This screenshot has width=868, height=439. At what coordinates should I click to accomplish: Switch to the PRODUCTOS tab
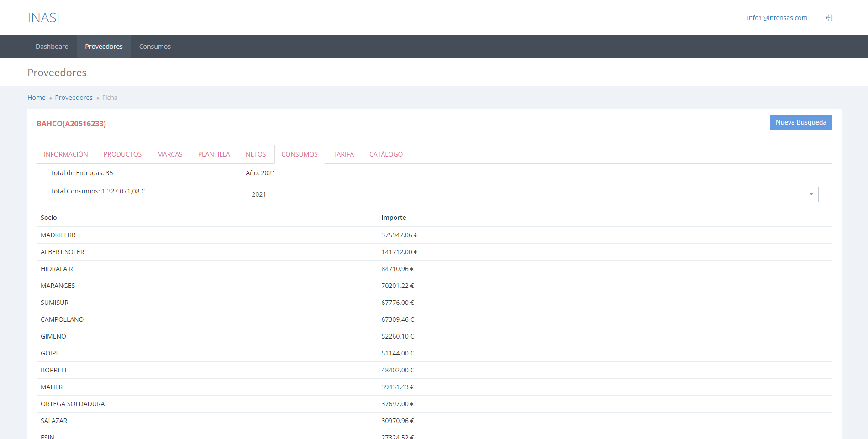coord(122,154)
